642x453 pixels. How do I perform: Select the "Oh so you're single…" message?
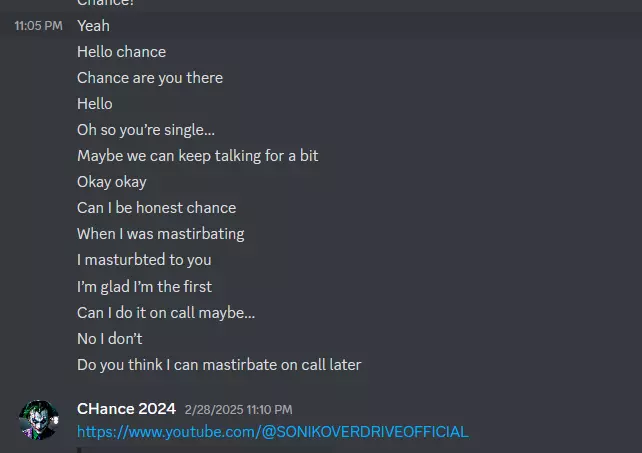coord(146,130)
